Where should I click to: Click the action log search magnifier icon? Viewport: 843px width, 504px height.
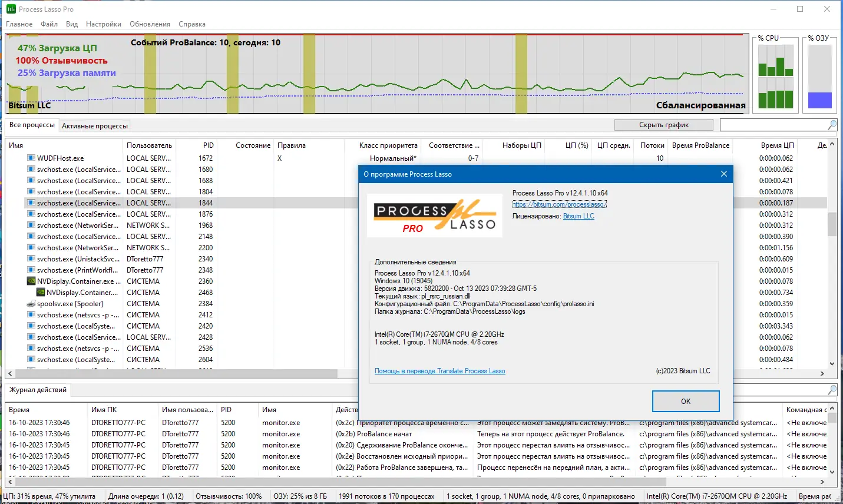tap(832, 390)
